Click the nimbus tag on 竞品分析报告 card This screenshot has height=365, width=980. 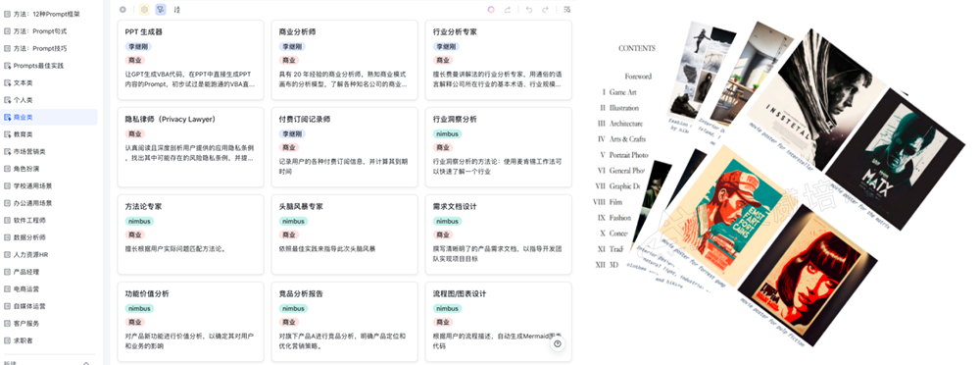click(293, 309)
